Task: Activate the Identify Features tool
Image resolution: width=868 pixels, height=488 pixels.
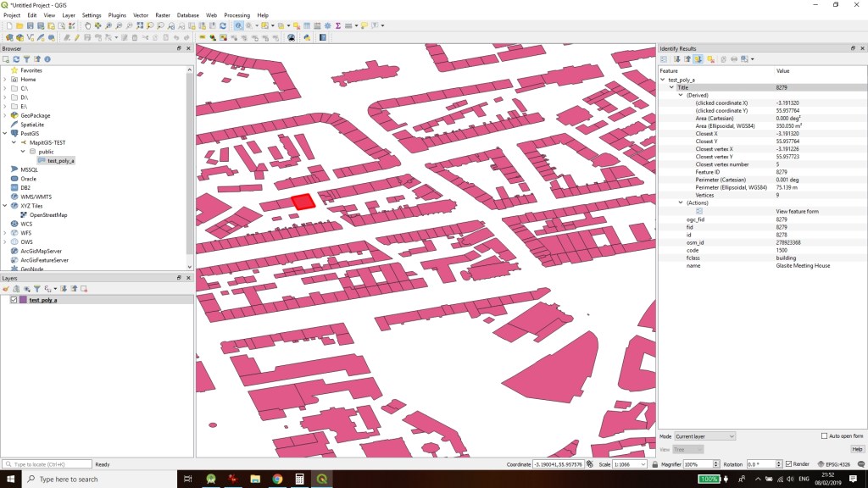Action: click(238, 25)
